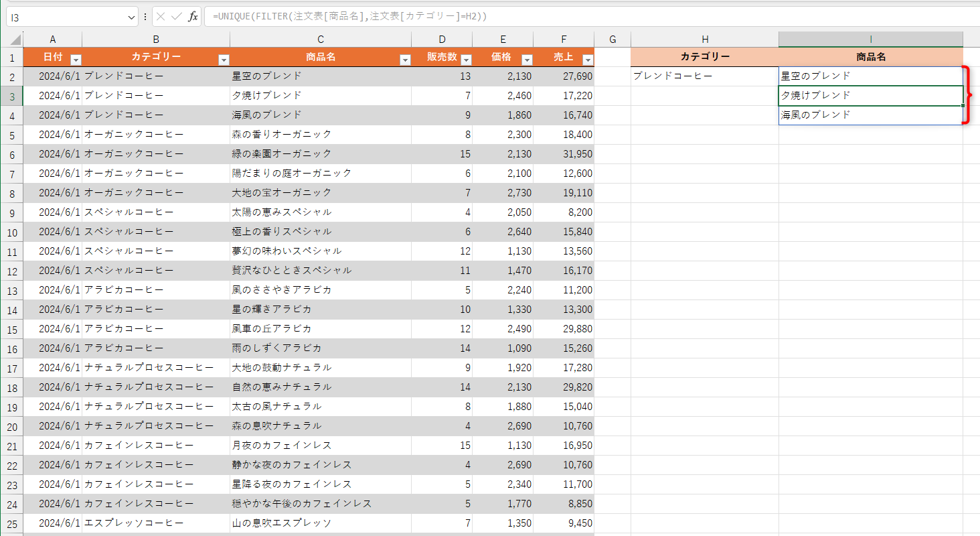Select the 夢幻の味わいスペシャル cell
Image resolution: width=980 pixels, height=536 pixels.
coord(321,251)
